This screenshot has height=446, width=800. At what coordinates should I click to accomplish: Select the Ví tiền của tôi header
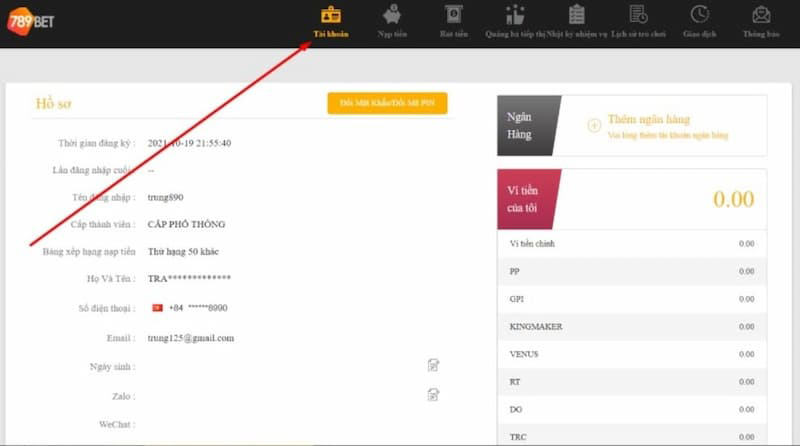(530, 198)
